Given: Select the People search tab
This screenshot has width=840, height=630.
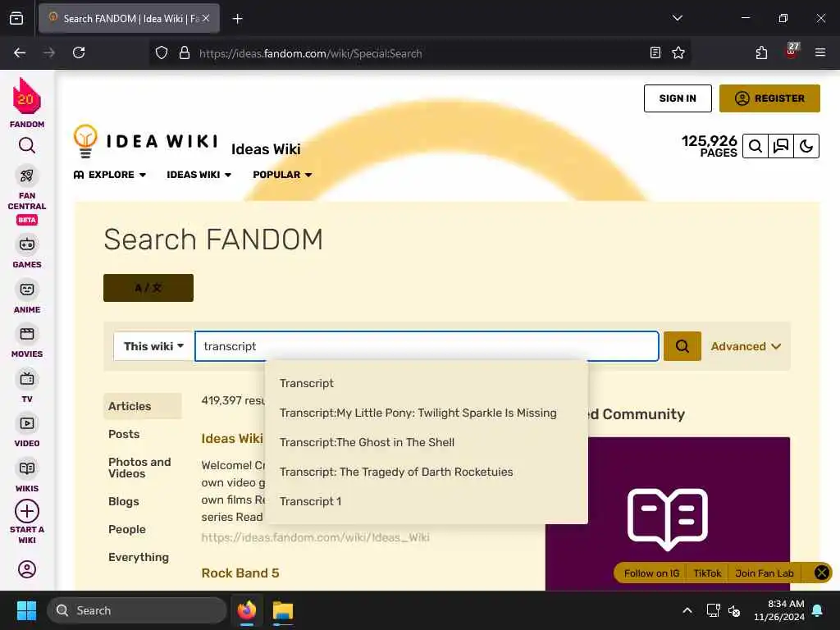Looking at the screenshot, I should pos(127,529).
